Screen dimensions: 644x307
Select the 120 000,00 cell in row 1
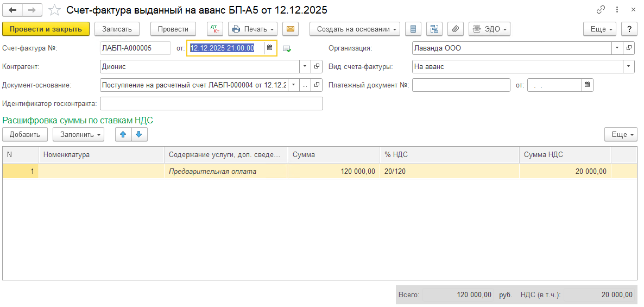333,171
